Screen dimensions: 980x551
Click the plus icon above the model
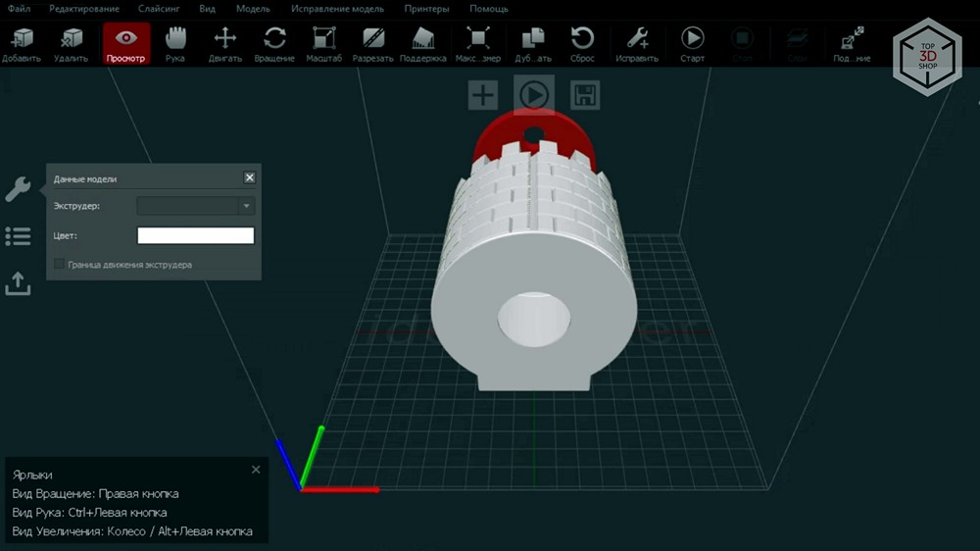point(483,95)
